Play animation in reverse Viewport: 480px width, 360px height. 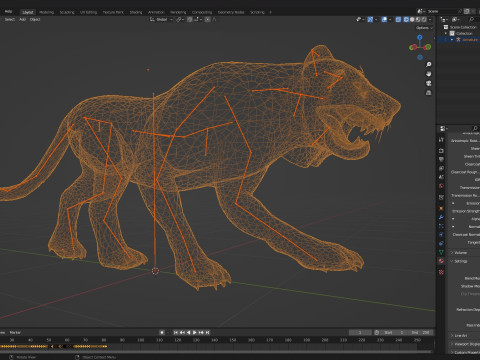[x=189, y=332]
